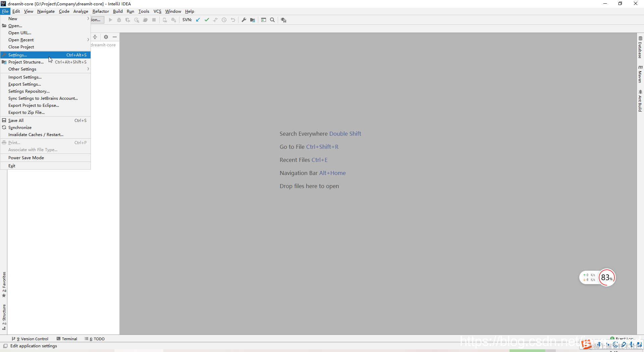The width and height of the screenshot is (644, 352).
Task: Click the 83% memory usage circle
Action: click(607, 277)
